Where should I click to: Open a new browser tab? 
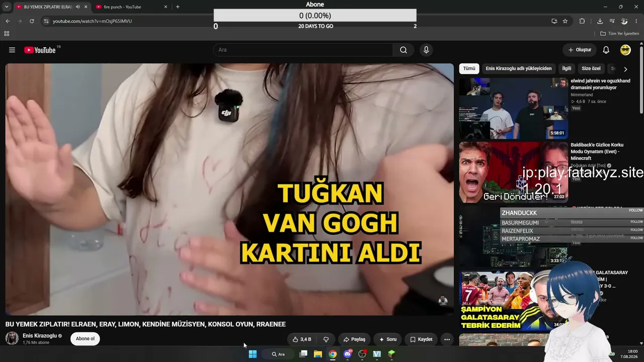[x=178, y=7]
